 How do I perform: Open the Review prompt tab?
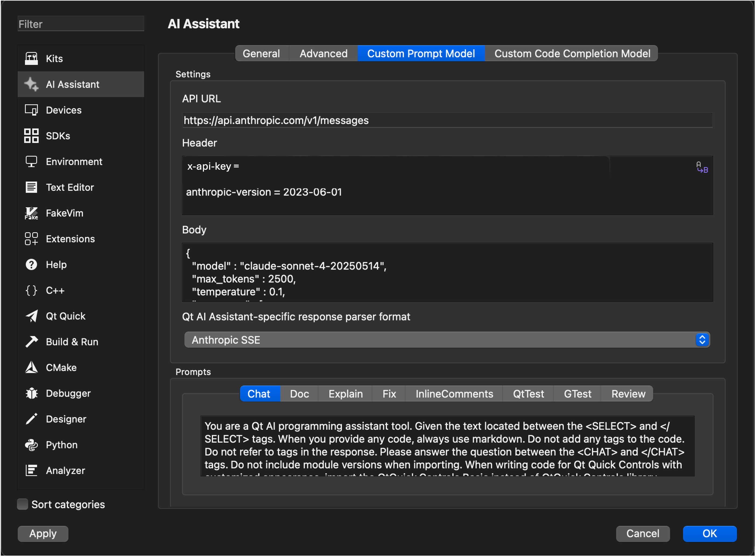click(x=627, y=393)
